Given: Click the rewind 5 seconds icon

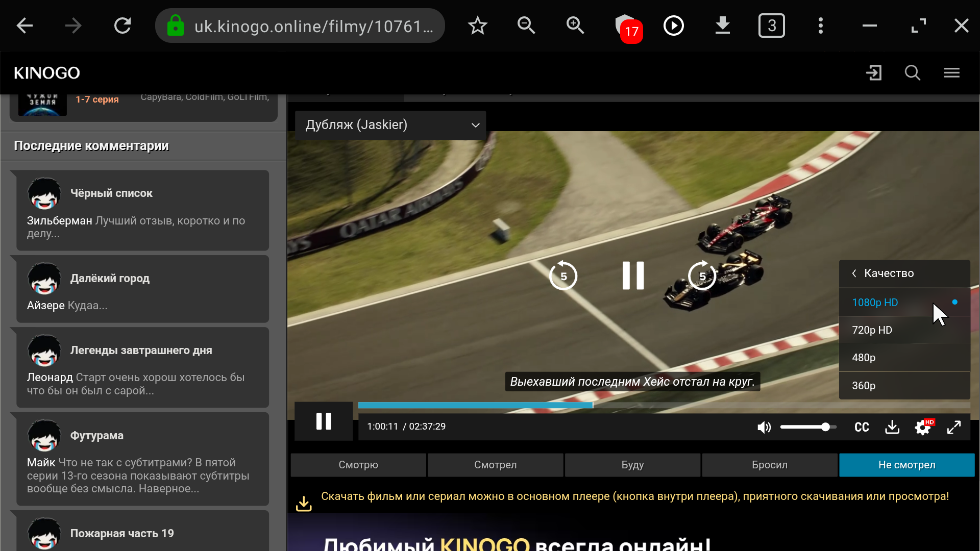Looking at the screenshot, I should click(x=563, y=275).
